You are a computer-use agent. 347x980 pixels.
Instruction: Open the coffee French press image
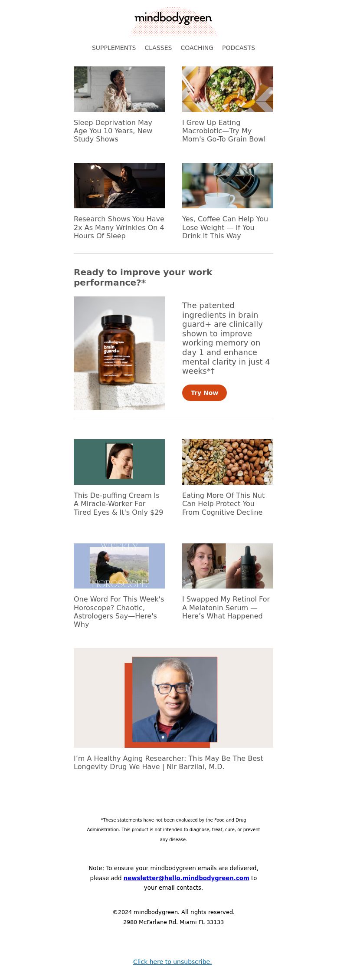click(228, 186)
